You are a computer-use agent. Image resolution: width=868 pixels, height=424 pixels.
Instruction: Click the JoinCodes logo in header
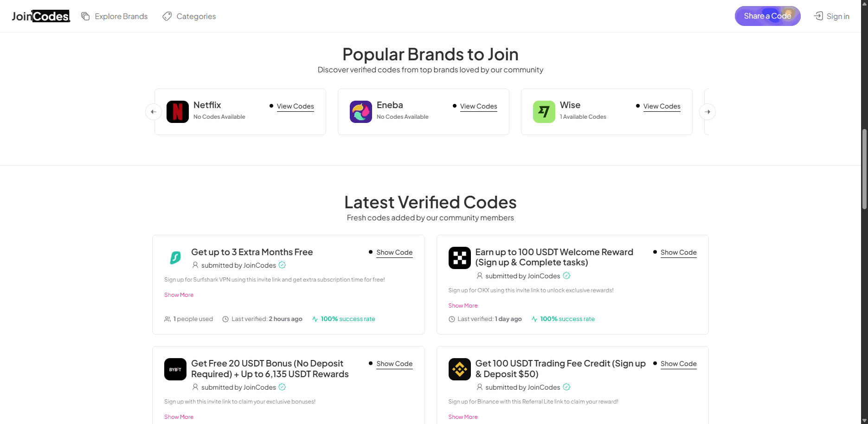[x=41, y=16]
